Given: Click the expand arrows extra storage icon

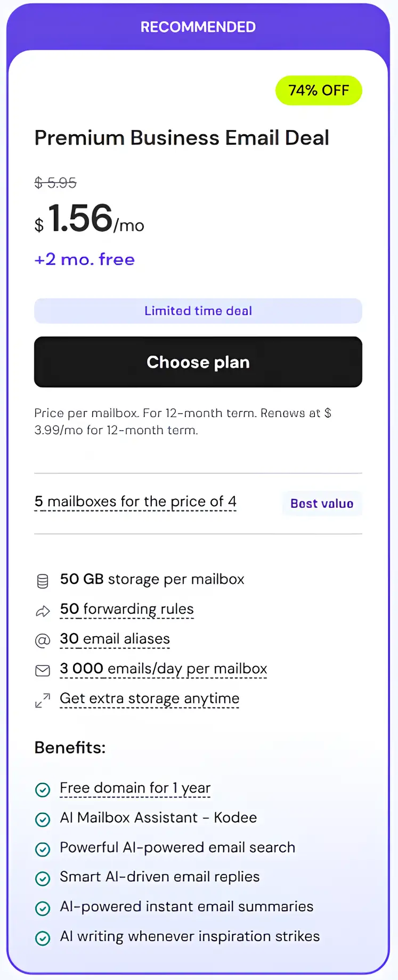Looking at the screenshot, I should (43, 701).
